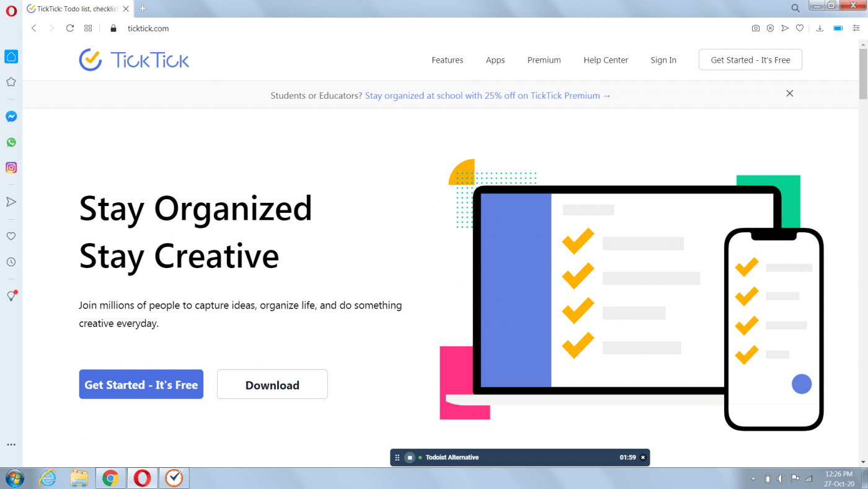
Task: Click the "Todoist Alternative" recording title
Action: [x=453, y=457]
